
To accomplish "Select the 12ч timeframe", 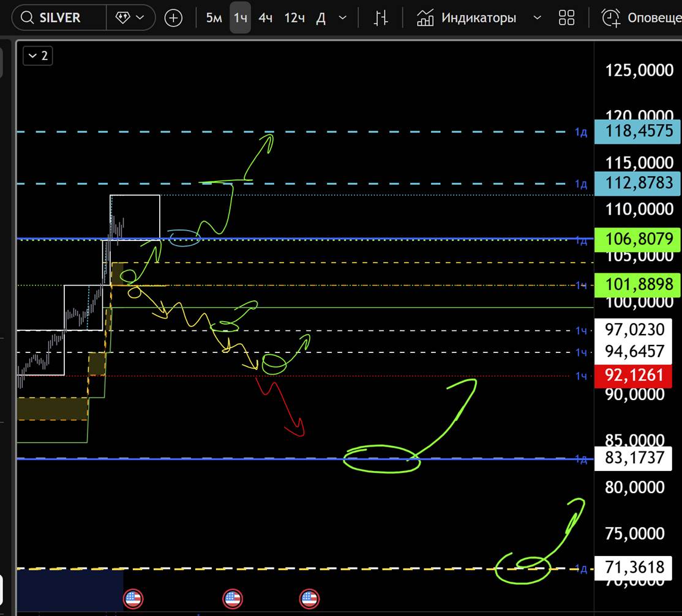I will (294, 18).
